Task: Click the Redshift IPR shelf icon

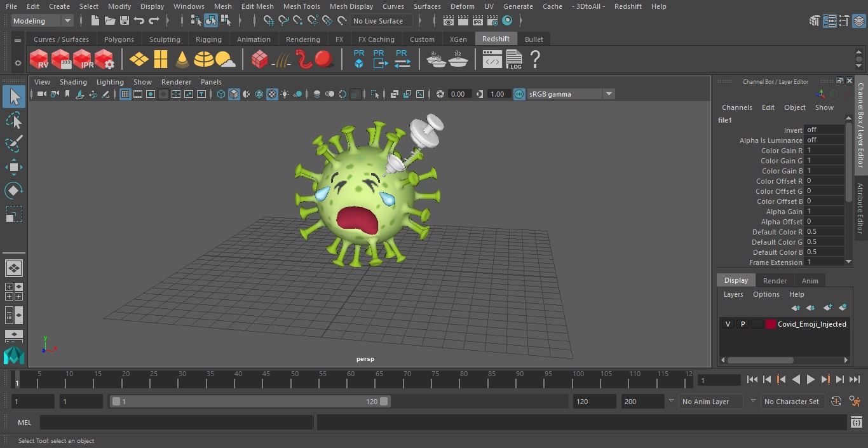Action: [x=83, y=60]
